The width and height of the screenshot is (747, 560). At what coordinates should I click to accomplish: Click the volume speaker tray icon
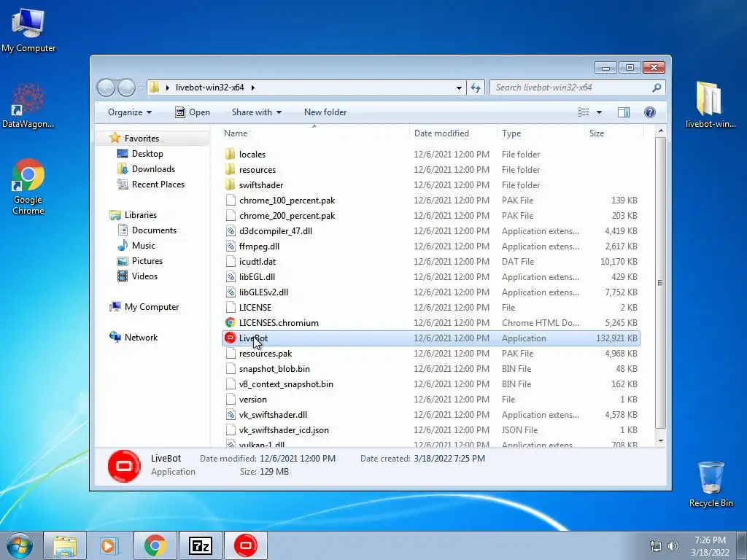pos(673,546)
